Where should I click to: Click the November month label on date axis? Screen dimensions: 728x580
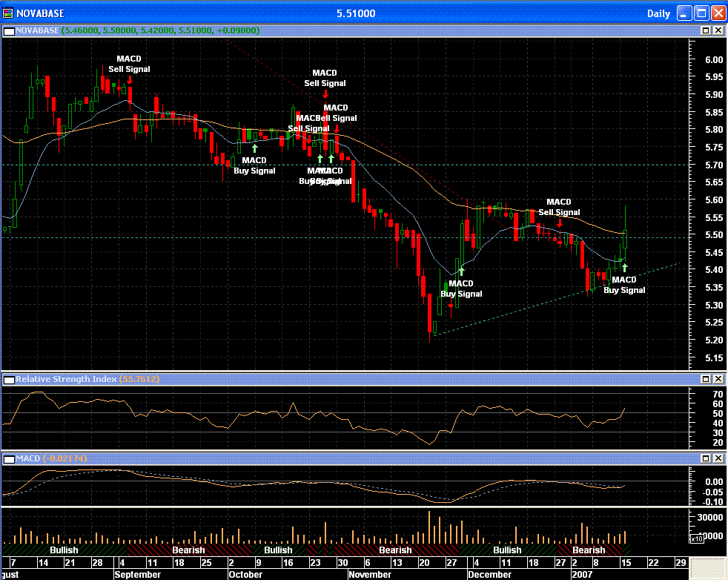coord(370,574)
